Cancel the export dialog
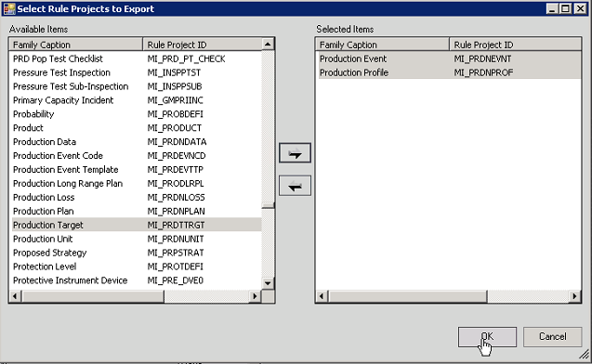Image resolution: width=592 pixels, height=364 pixels. (x=552, y=336)
